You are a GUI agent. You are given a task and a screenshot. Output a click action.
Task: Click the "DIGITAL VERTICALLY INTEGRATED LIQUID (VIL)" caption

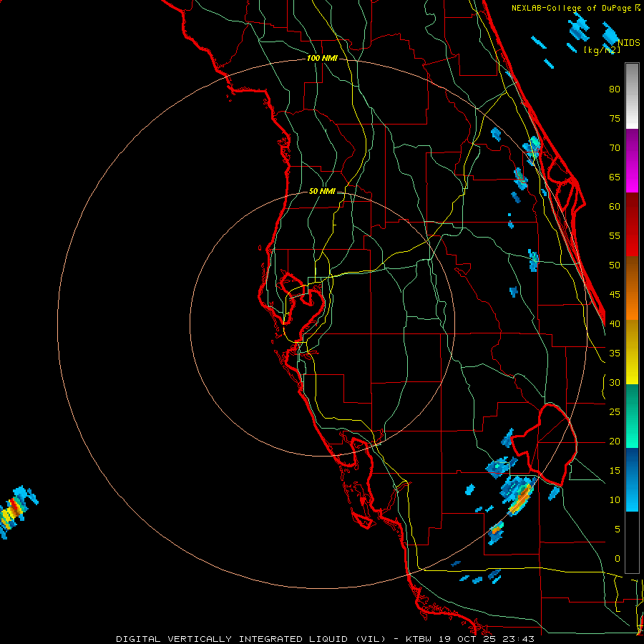pyautogui.click(x=251, y=639)
